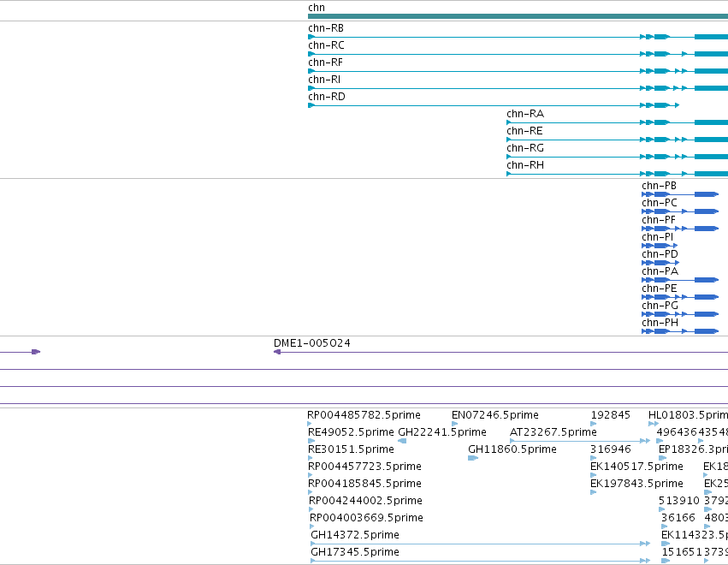This screenshot has width=728, height=565.
Task: Select EST EN07246.5prime
Action: click(x=495, y=415)
